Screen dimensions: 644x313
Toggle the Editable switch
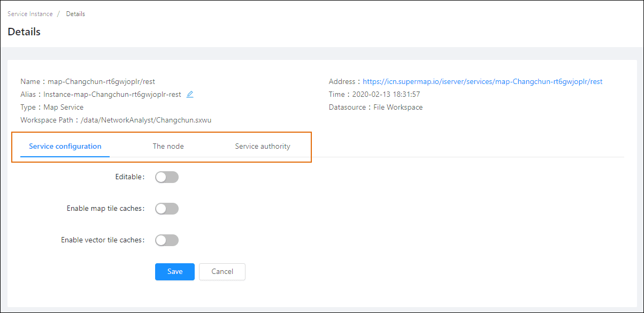[166, 177]
